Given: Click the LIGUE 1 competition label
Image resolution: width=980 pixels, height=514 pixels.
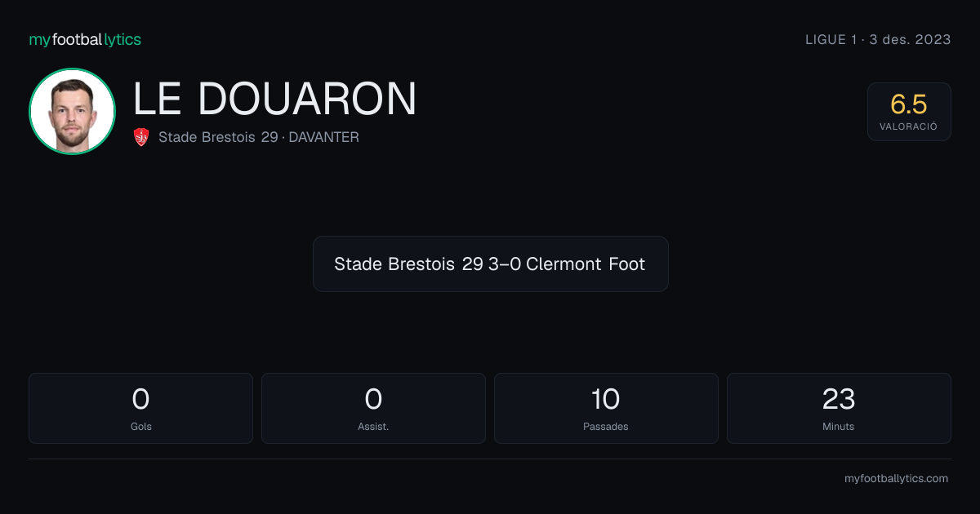Looking at the screenshot, I should pyautogui.click(x=826, y=39).
